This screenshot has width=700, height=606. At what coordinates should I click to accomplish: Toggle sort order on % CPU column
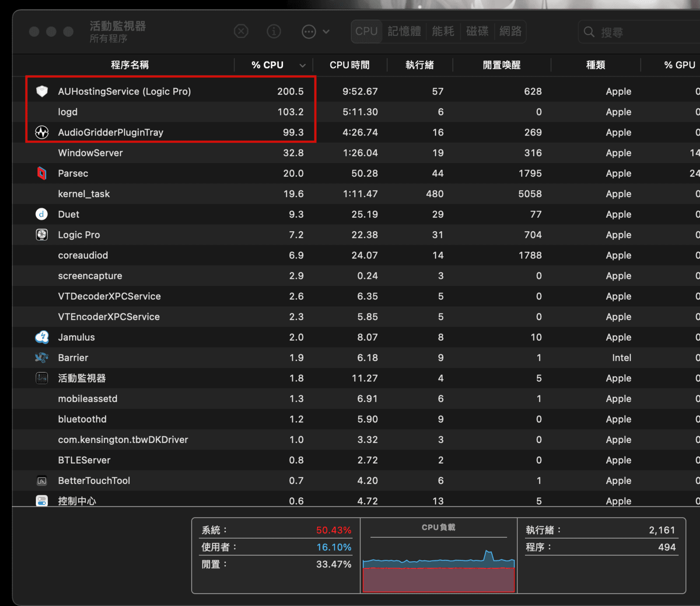click(273, 65)
